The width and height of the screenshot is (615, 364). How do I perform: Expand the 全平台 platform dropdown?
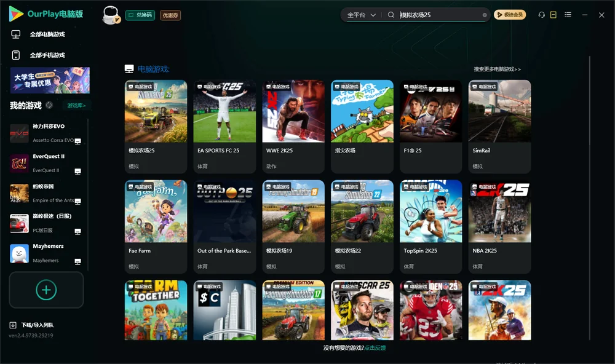tap(361, 15)
